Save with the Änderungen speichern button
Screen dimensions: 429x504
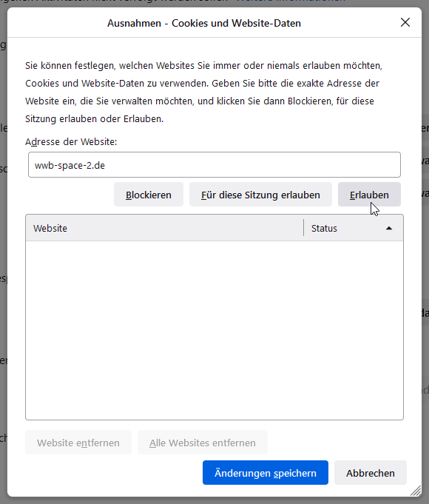[266, 473]
